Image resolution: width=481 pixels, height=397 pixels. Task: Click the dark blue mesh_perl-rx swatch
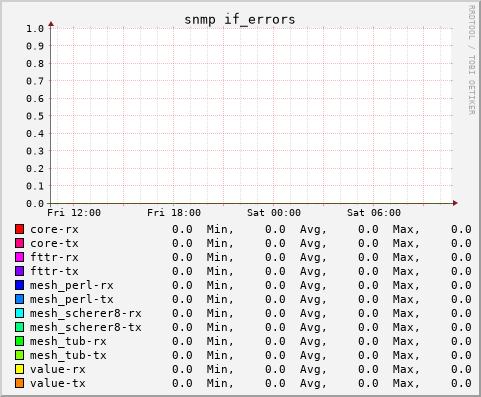tap(19, 285)
